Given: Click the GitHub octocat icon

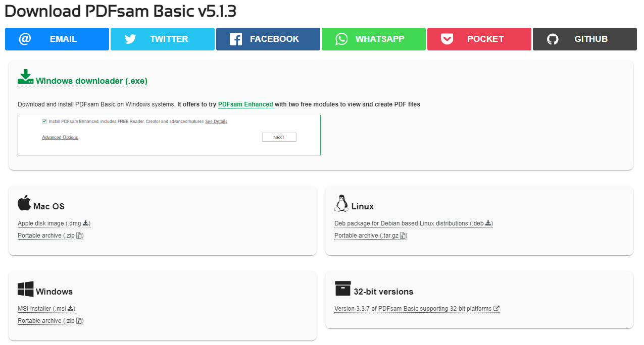Looking at the screenshot, I should [553, 39].
